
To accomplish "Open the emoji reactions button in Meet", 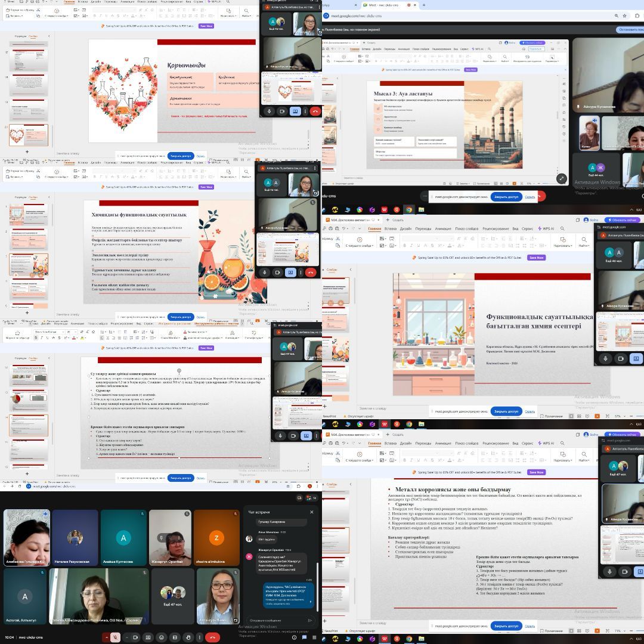I will (x=161, y=637).
